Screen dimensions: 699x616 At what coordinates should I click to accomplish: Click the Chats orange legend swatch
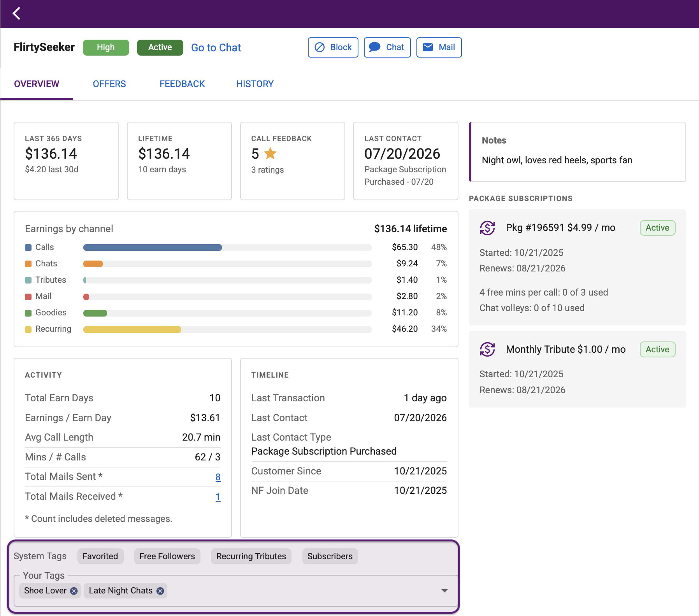28,264
